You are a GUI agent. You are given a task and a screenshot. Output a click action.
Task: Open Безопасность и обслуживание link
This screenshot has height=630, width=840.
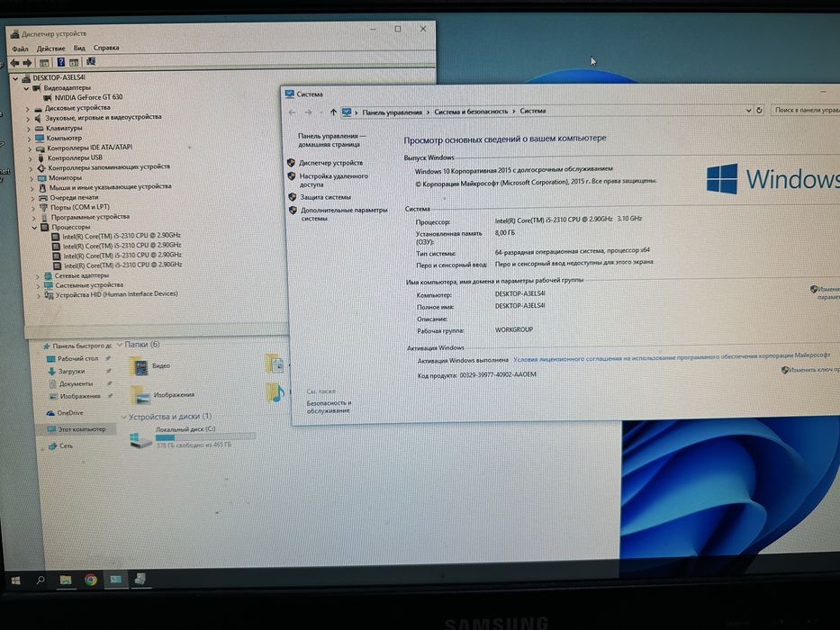click(x=329, y=407)
